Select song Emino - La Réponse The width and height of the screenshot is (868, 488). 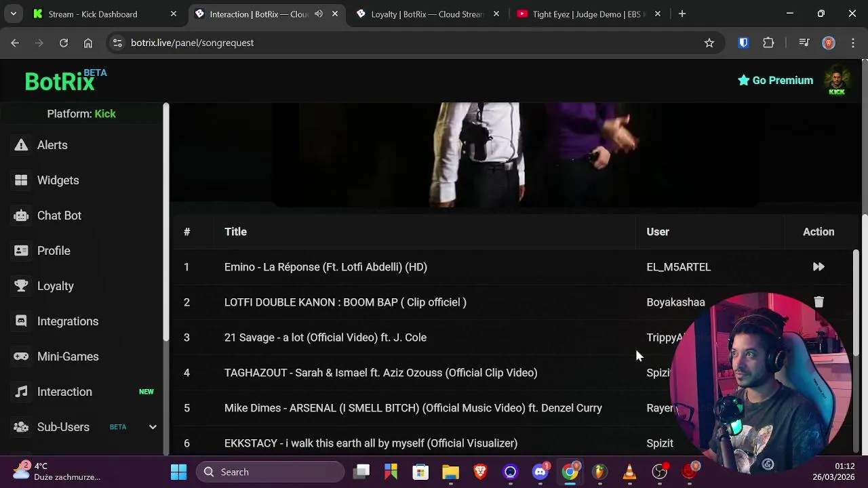point(325,267)
